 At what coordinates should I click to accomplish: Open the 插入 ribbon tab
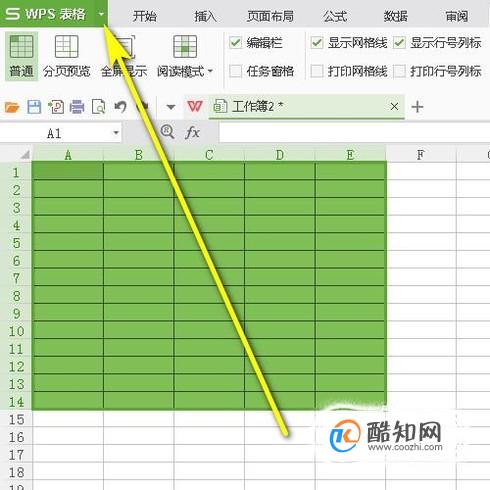pos(205,16)
